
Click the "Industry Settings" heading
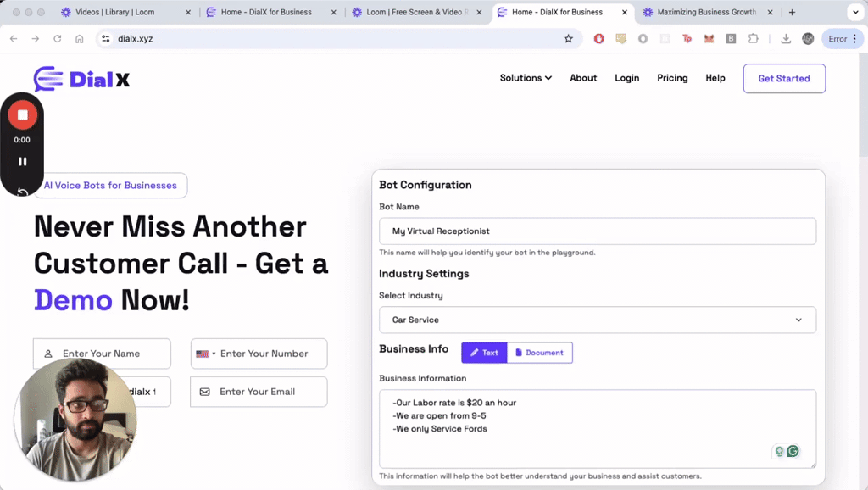click(424, 274)
